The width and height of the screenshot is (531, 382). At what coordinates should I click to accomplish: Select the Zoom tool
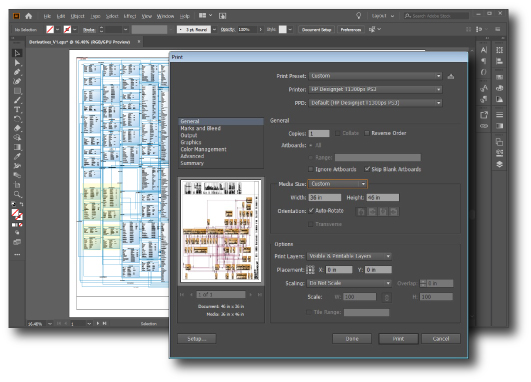[x=17, y=194]
